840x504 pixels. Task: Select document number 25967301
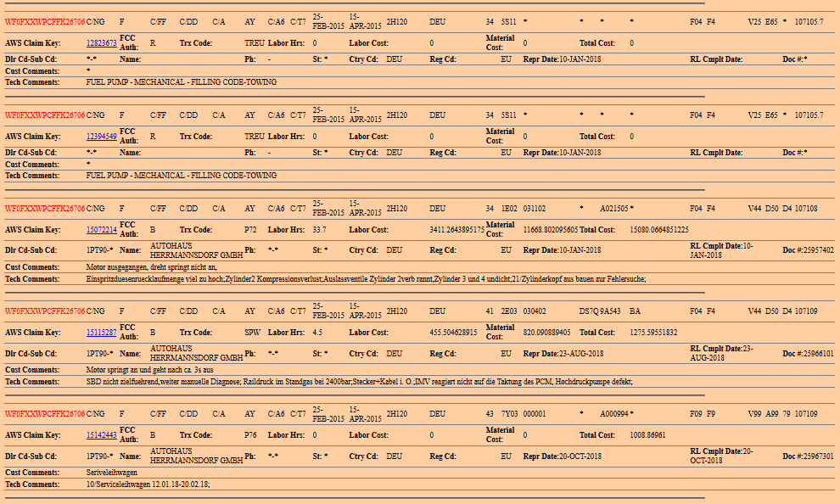point(813,456)
